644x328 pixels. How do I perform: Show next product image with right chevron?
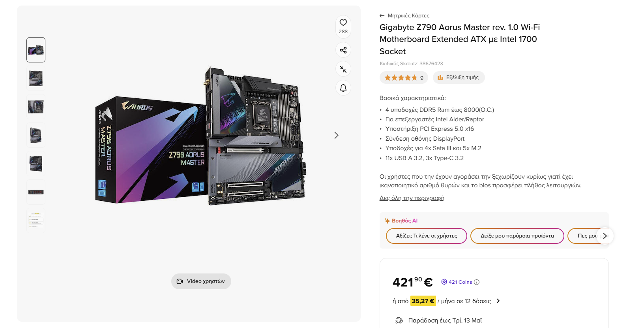click(336, 135)
